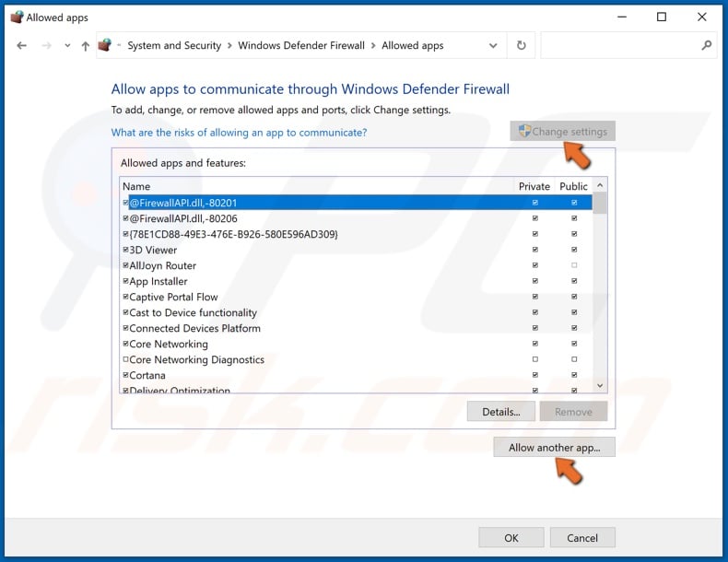The height and width of the screenshot is (562, 728).
Task: Open Details for the selected app
Action: pyautogui.click(x=501, y=412)
